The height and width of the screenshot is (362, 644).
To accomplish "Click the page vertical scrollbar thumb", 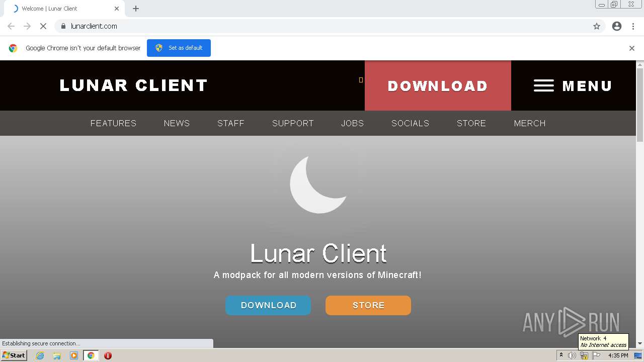I will pyautogui.click(x=640, y=105).
